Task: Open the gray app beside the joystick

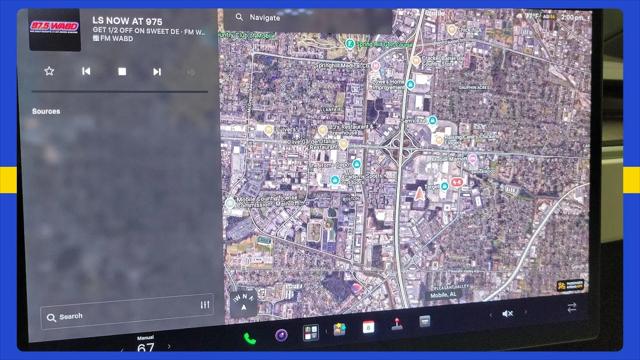Action: 425,321
